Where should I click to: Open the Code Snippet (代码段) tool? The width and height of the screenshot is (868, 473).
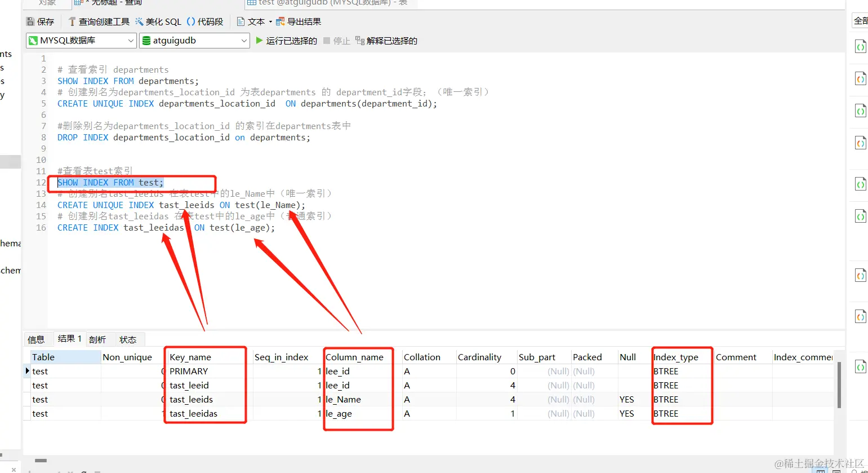205,21
